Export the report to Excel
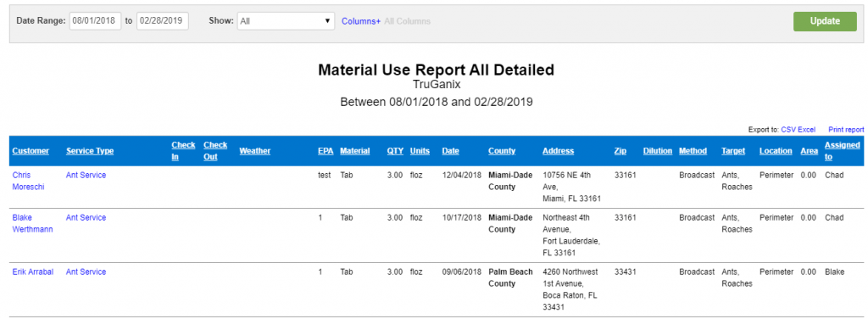Viewport: 868px width, 319px height. [807, 130]
